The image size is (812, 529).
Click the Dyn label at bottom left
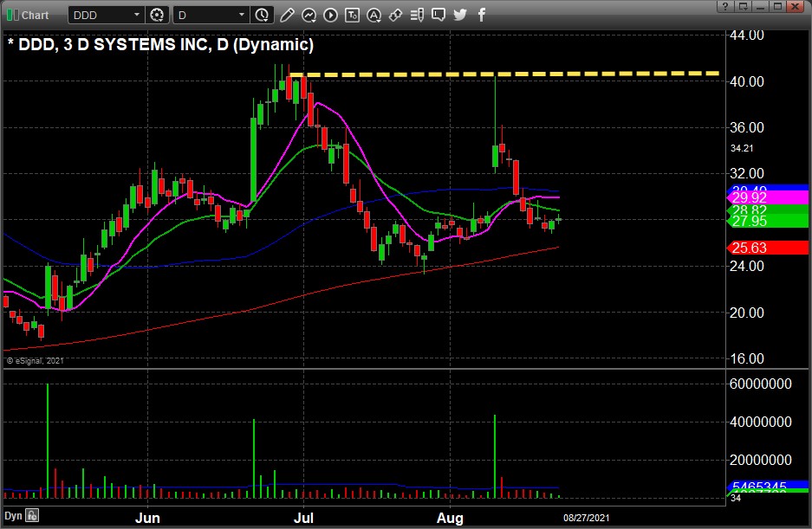13,516
